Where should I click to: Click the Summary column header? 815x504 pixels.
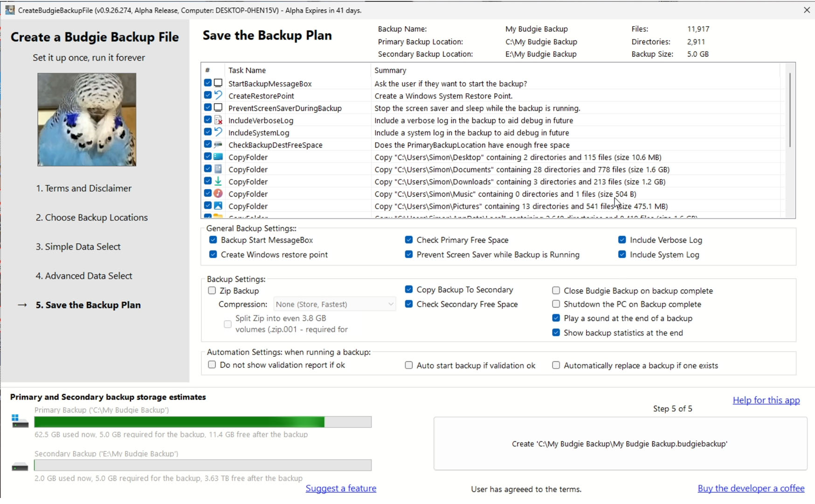[575, 70]
